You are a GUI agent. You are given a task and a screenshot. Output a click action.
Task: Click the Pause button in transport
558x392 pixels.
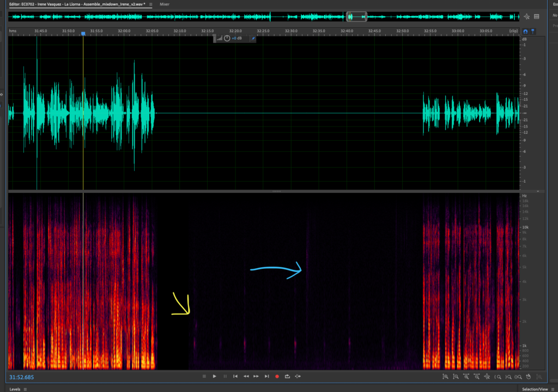225,376
